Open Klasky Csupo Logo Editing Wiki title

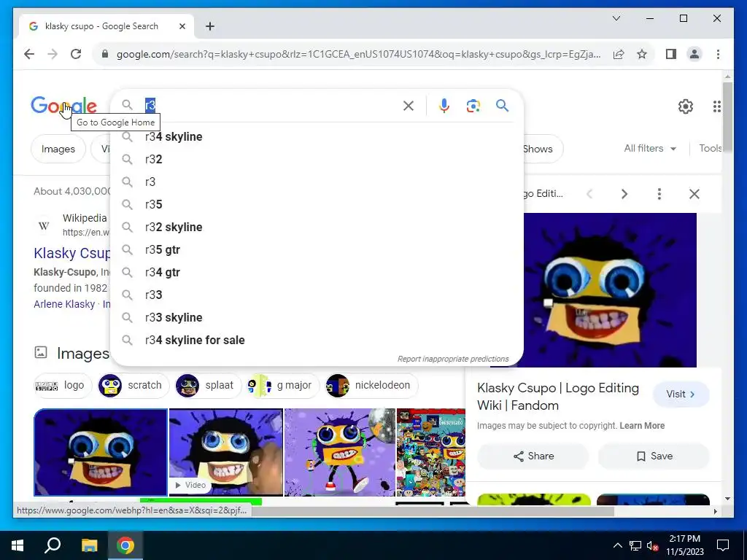(558, 397)
